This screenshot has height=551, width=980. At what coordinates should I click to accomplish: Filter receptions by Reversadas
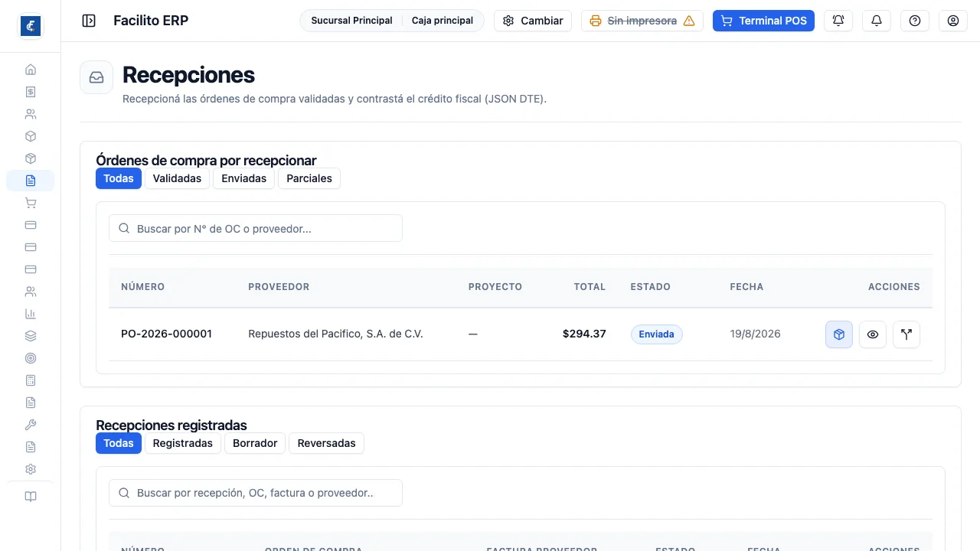pyautogui.click(x=327, y=443)
